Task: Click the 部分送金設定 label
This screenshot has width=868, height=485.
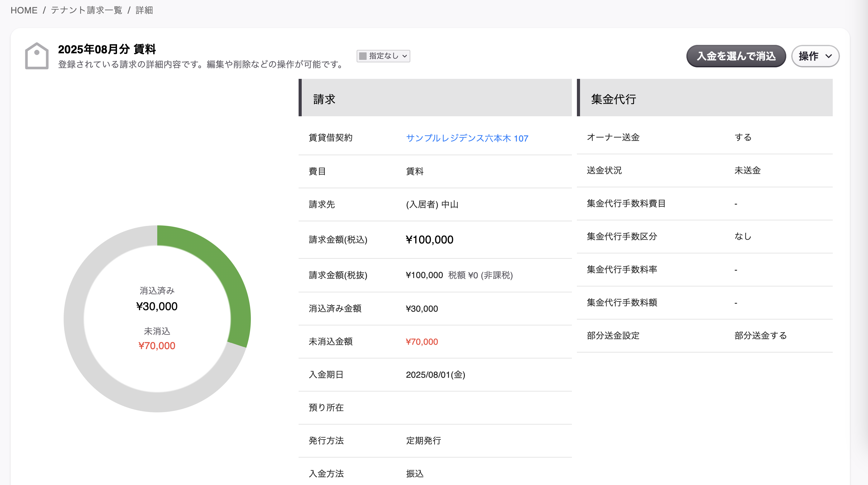Action: [613, 336]
